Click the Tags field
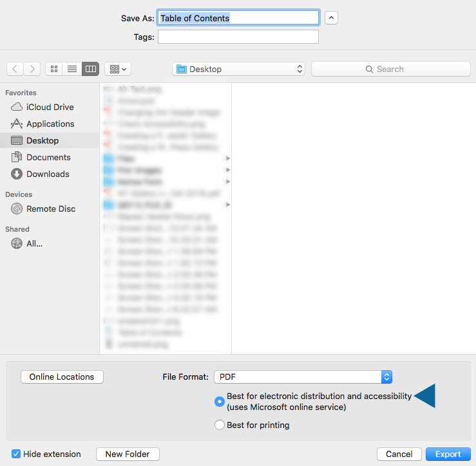Viewport: 476px width, 466px height. point(238,37)
